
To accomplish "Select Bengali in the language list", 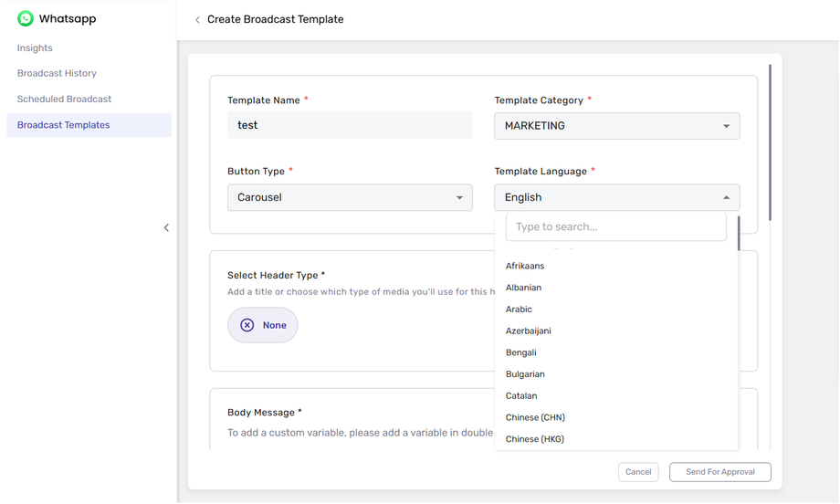I will [x=521, y=352].
